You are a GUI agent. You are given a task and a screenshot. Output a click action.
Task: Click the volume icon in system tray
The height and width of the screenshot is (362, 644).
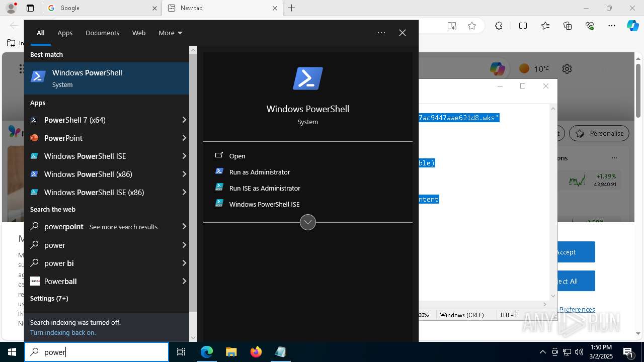(x=579, y=352)
